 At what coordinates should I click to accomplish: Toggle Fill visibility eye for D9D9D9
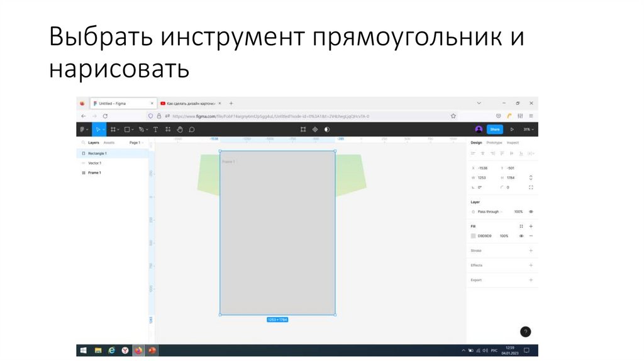point(521,236)
